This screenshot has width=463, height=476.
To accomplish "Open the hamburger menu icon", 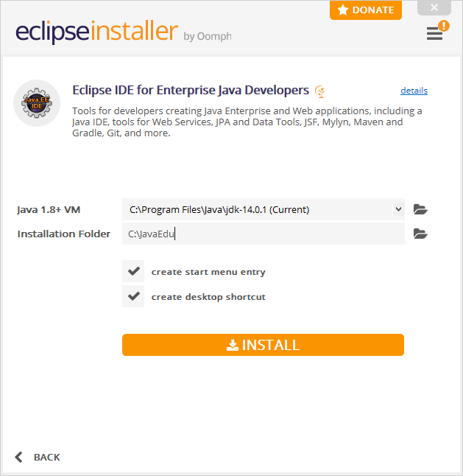I will [x=434, y=33].
